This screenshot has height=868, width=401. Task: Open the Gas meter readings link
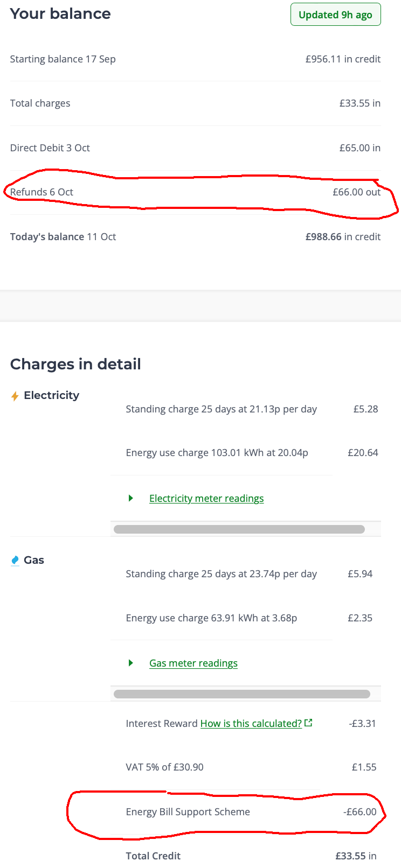pyautogui.click(x=193, y=663)
